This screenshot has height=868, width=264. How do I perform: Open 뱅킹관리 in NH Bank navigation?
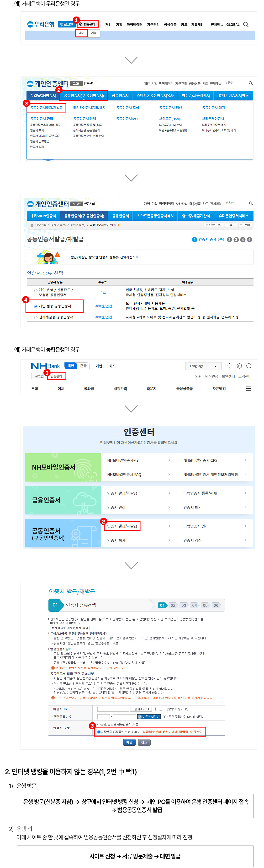point(120,388)
